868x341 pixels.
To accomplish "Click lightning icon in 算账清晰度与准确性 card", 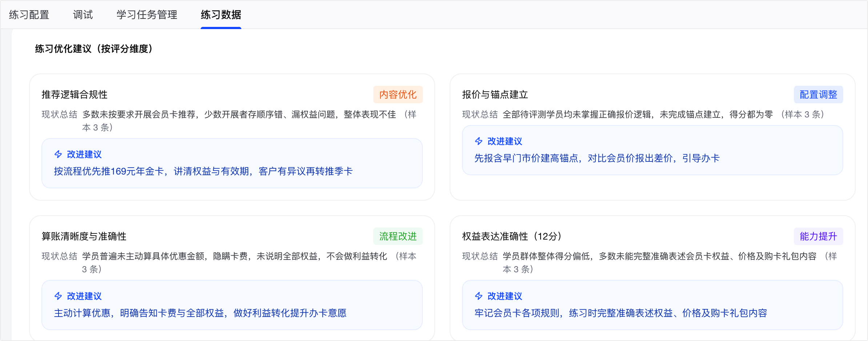I will 58,296.
